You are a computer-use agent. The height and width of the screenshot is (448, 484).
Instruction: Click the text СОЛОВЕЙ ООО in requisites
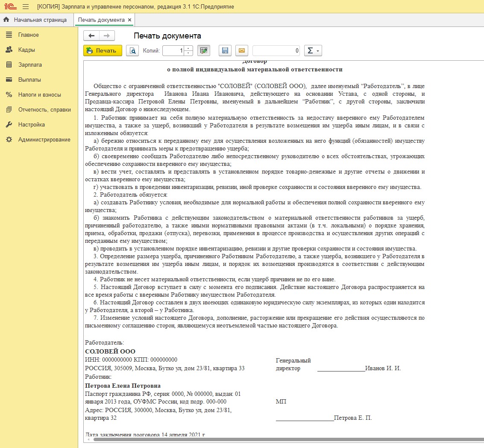click(110, 351)
